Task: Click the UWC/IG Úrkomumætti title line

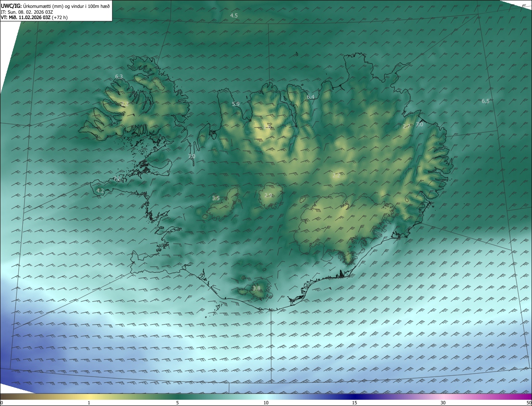Action: 55,6
